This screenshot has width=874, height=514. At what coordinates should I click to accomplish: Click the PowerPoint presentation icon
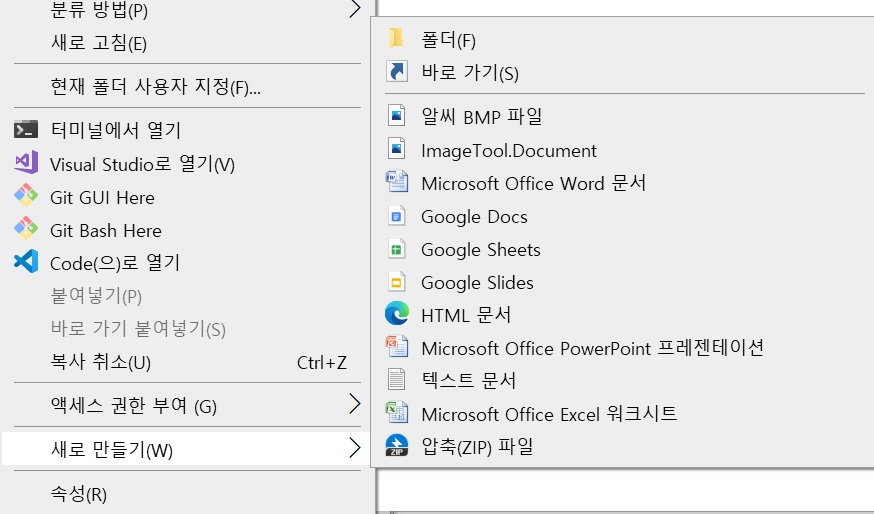(x=397, y=346)
